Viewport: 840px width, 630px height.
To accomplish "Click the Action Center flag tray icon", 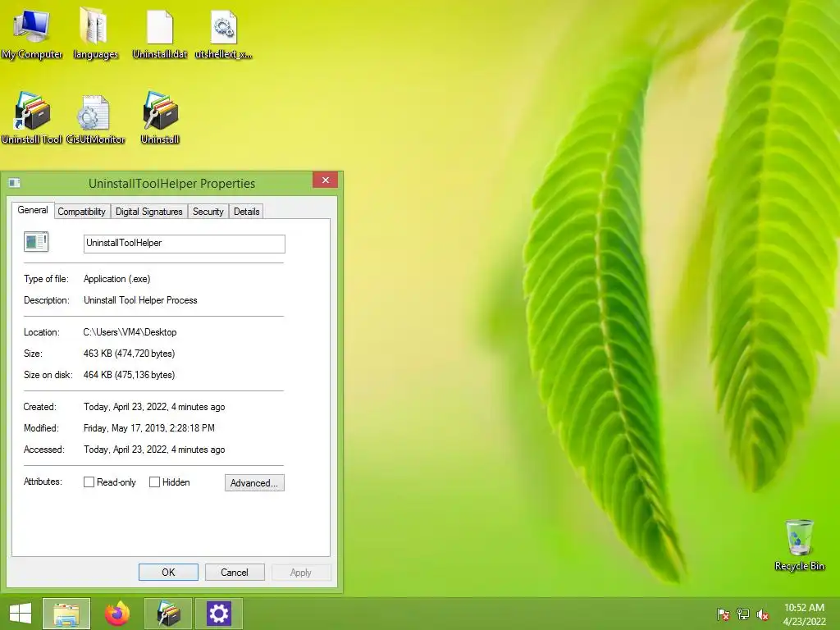I will point(724,614).
